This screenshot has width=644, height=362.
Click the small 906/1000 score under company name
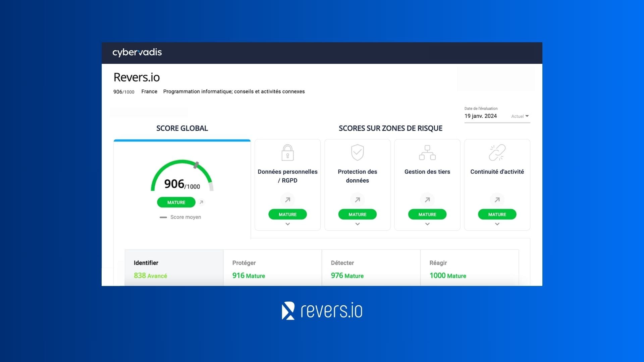pyautogui.click(x=124, y=92)
